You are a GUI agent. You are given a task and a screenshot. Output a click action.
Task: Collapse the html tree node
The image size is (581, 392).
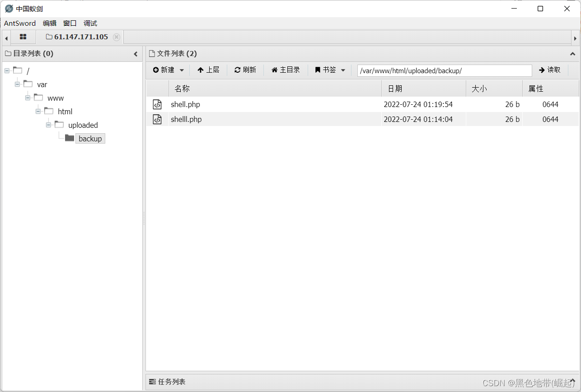click(38, 111)
